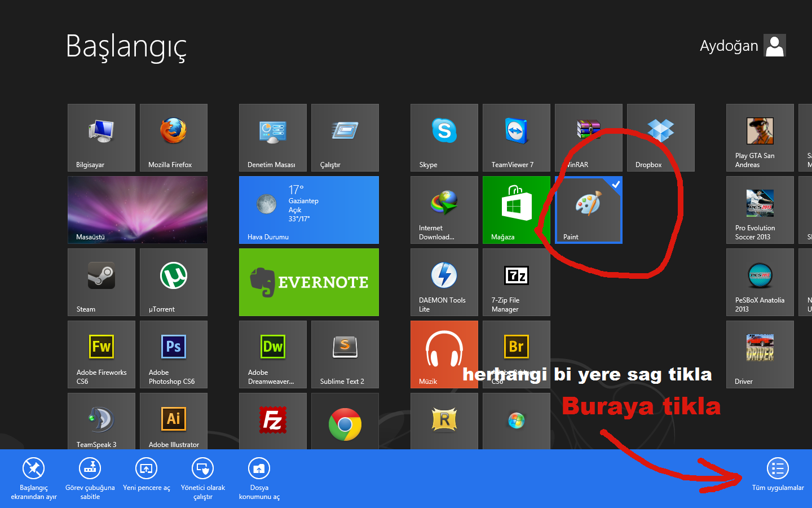The height and width of the screenshot is (508, 812).
Task: Click Yönetici olarak çalıştır in app bar
Action: [203, 478]
